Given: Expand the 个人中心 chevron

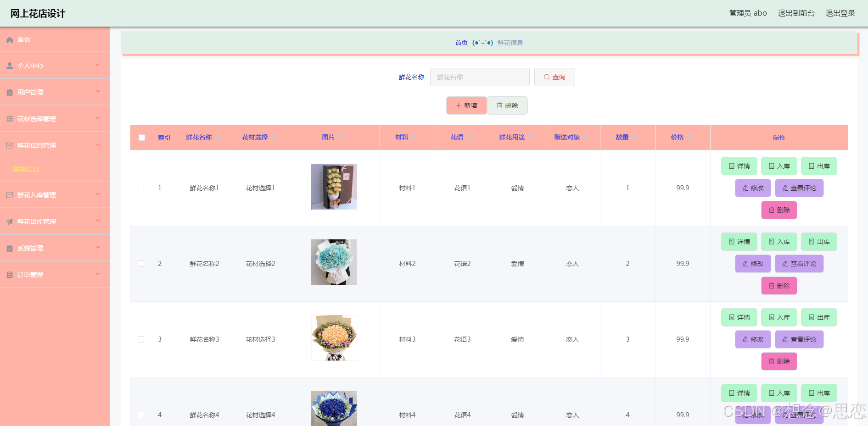Looking at the screenshot, I should 98,65.
